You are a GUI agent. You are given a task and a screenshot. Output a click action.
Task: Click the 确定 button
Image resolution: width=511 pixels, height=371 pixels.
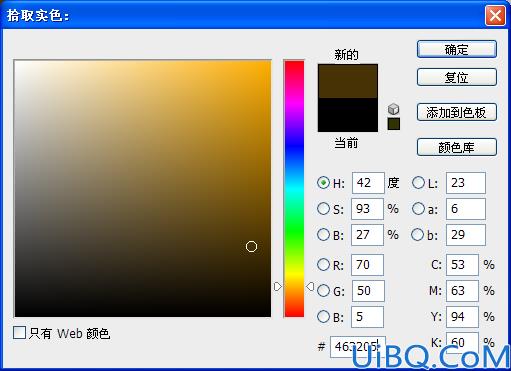(457, 49)
